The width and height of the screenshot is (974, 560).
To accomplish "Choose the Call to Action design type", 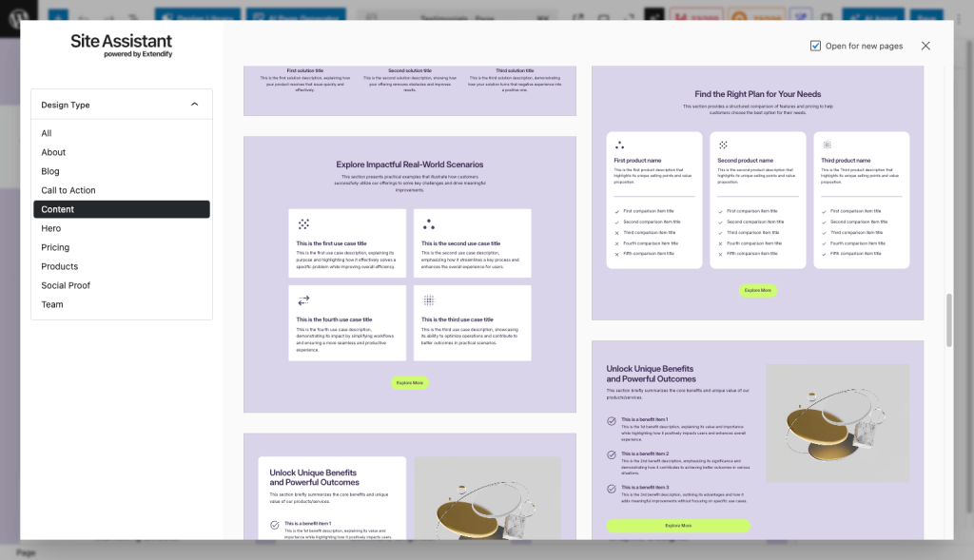I will coord(68,190).
